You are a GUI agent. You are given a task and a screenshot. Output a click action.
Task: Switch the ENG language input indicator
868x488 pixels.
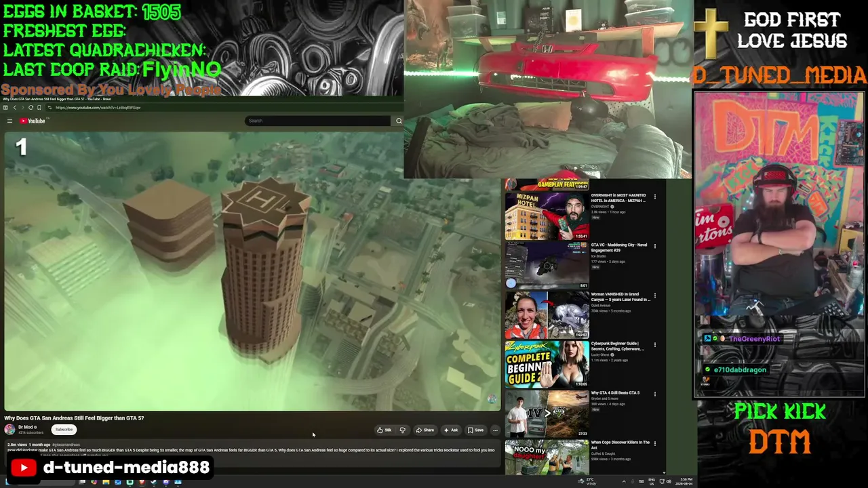(x=652, y=481)
